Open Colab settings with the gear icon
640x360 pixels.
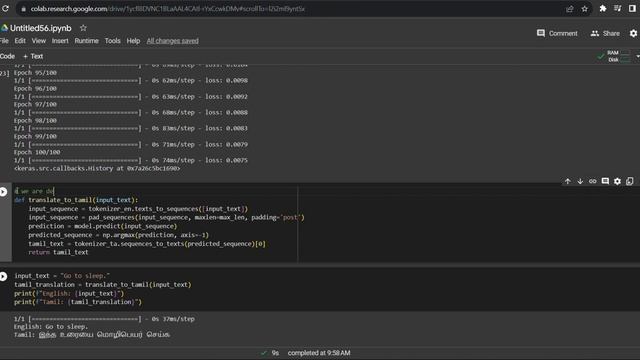[x=633, y=33]
